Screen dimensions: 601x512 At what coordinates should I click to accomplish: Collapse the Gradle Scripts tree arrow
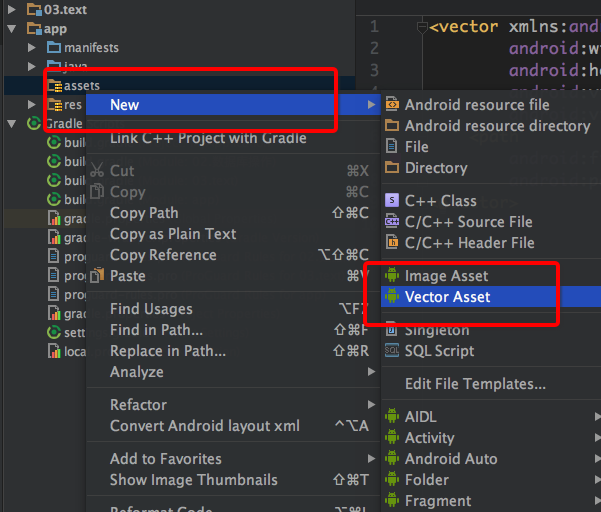click(x=12, y=123)
